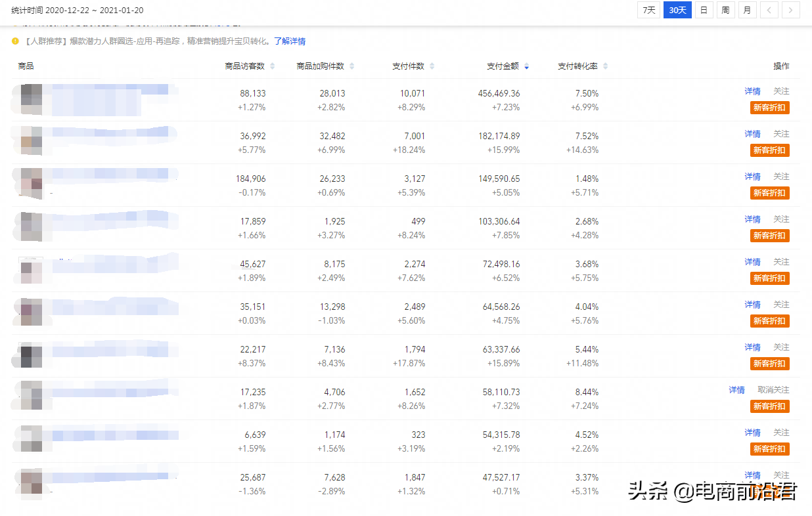Switch to 月 statistics view
This screenshot has height=516, width=812.
coord(748,10)
